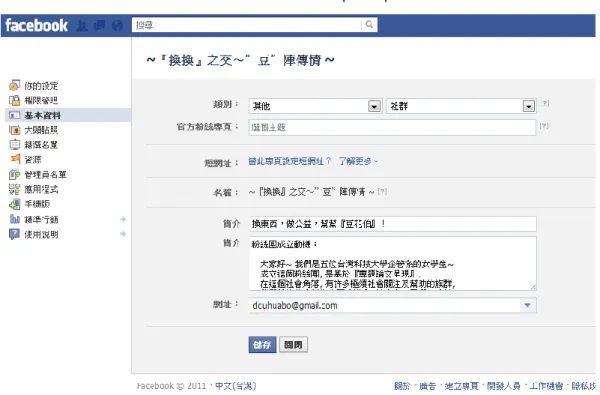Click the textarea resize handle corner
600x395 pixels.
click(533, 287)
